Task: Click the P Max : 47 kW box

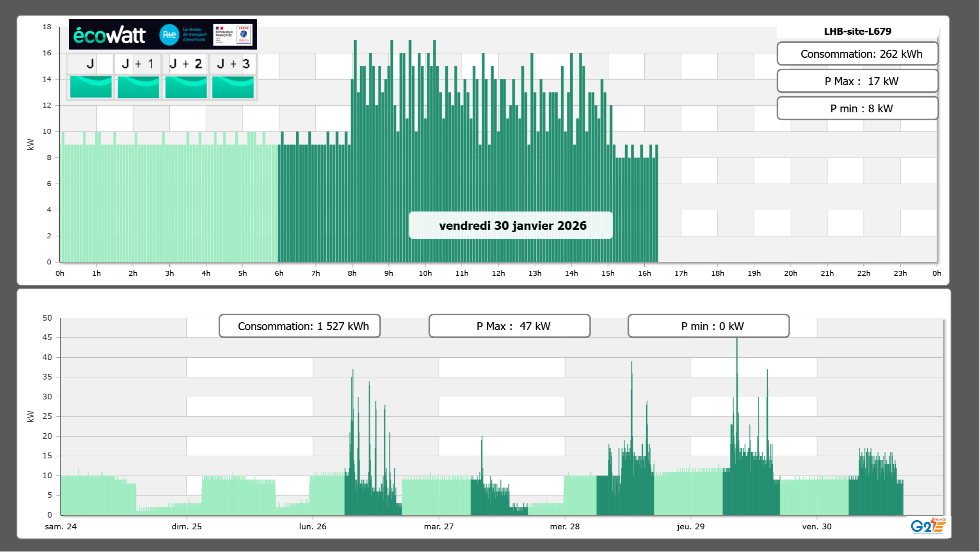Action: pos(509,326)
